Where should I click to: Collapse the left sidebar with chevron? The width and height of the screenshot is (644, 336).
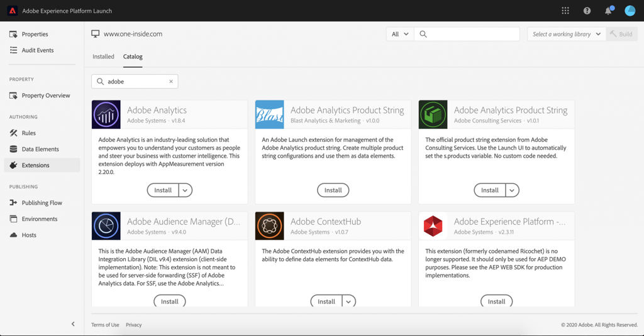click(73, 323)
